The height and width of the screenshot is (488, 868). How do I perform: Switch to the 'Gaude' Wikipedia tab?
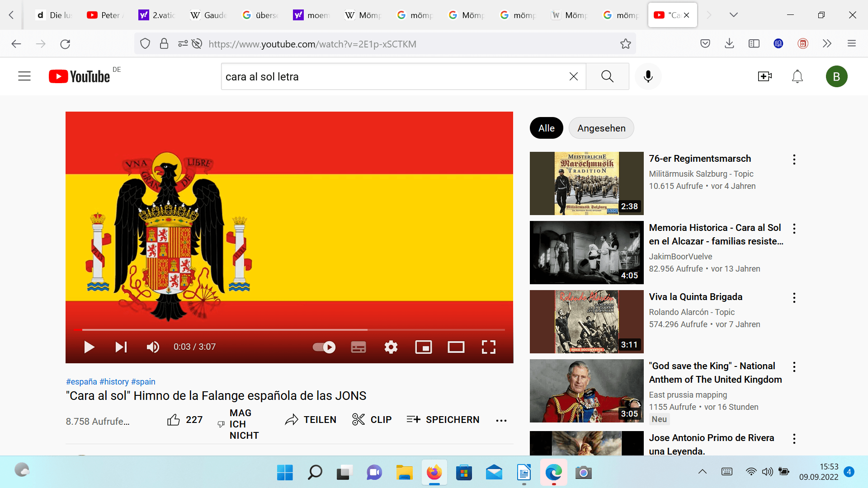pos(209,15)
